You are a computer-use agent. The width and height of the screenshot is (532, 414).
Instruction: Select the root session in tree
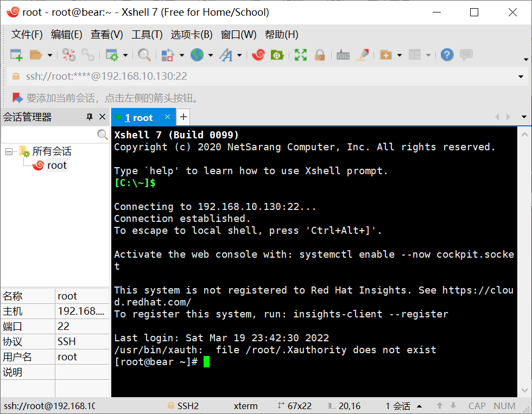pos(56,165)
